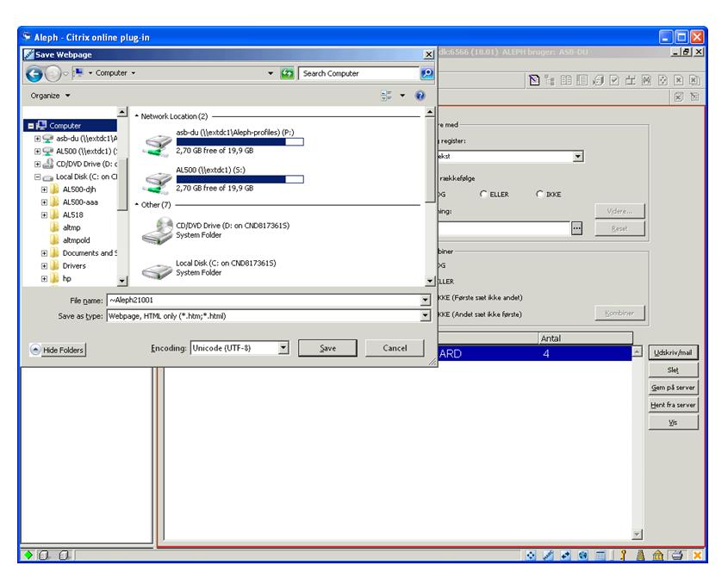Collapse the Network Location group
Screen dimensions: 728x584
click(x=134, y=115)
